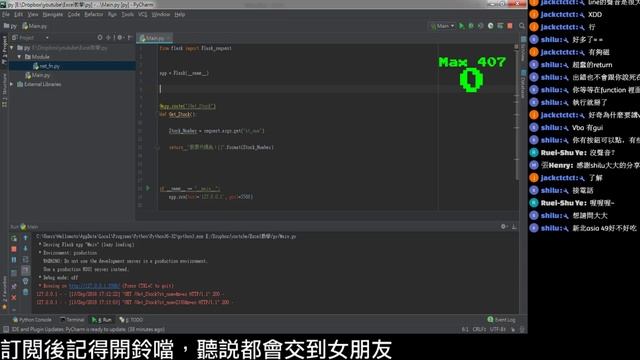Image resolution: width=640 pixels, height=360 pixels.
Task: Stop the process in Run panel sidebar
Action: [x=14, y=249]
